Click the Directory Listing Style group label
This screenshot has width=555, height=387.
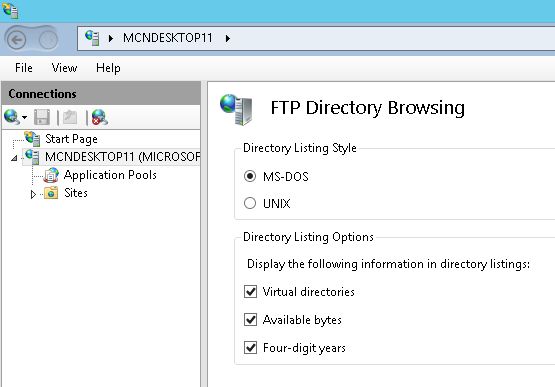click(x=300, y=148)
